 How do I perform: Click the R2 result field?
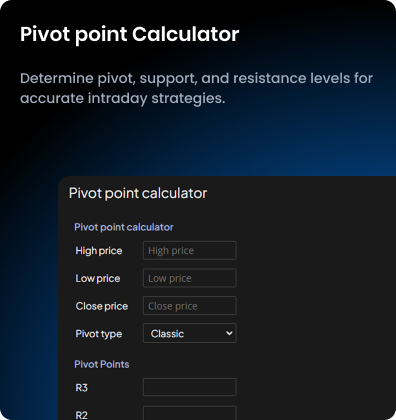pos(190,413)
